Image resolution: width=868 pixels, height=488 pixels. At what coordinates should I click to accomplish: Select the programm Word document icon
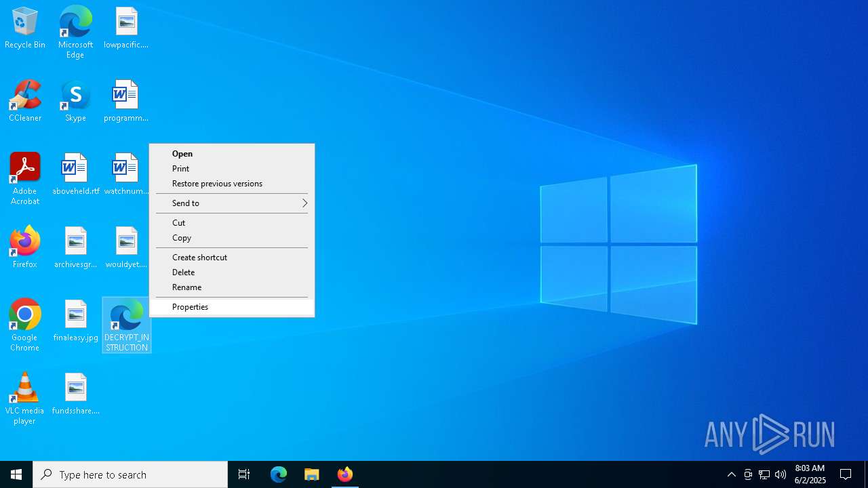point(126,101)
